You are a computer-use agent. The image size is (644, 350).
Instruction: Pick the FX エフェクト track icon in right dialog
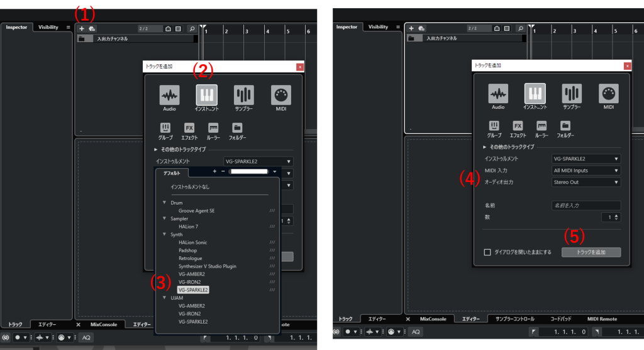518,126
